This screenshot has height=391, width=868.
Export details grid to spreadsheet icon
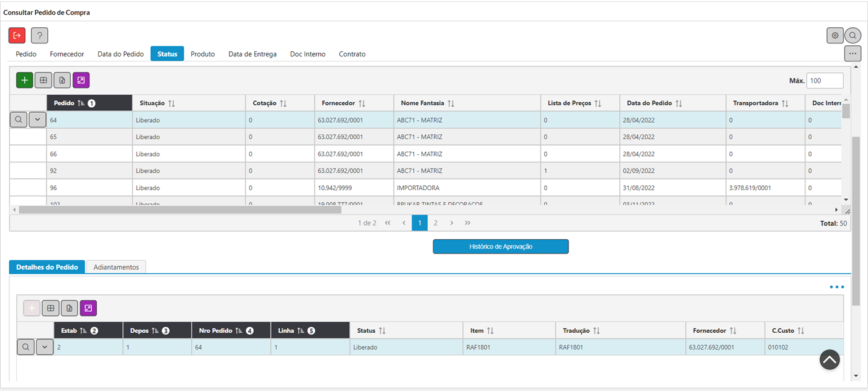click(x=69, y=308)
